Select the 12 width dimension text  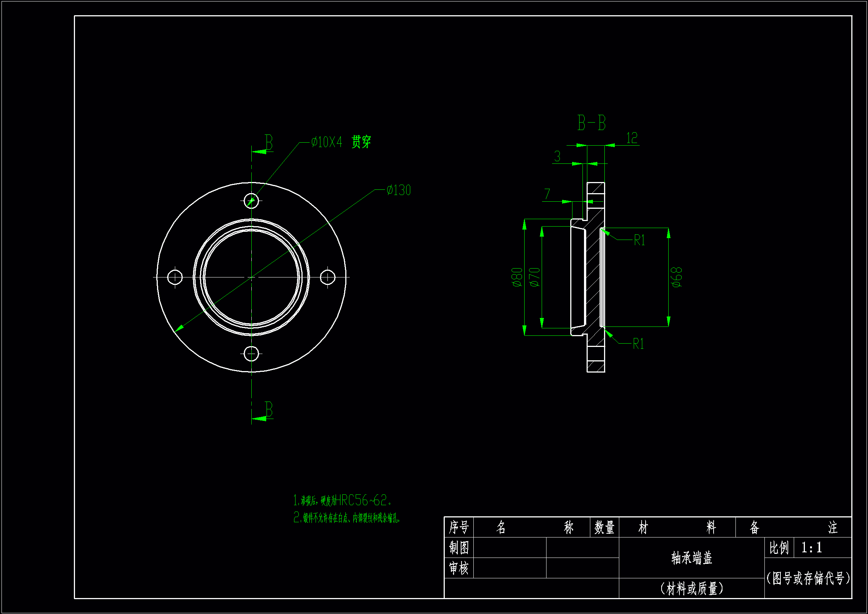pos(632,138)
